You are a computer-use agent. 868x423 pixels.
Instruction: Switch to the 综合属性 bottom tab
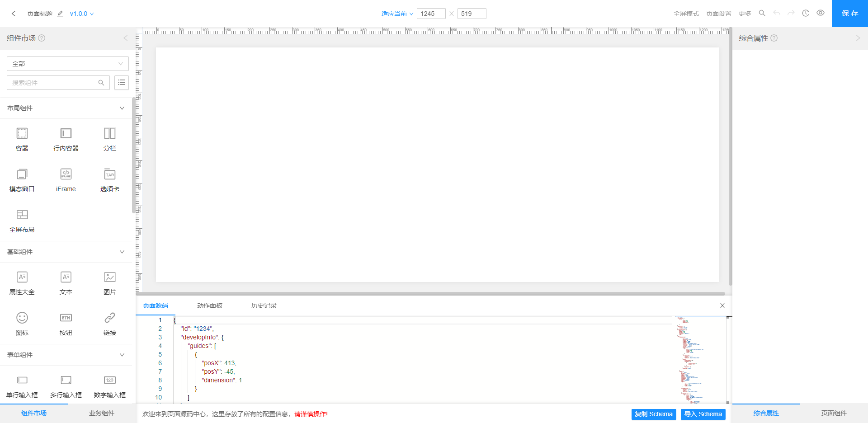tap(766, 413)
